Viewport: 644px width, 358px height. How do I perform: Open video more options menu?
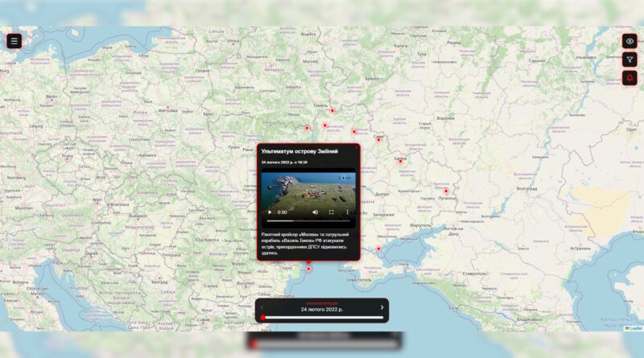click(347, 212)
